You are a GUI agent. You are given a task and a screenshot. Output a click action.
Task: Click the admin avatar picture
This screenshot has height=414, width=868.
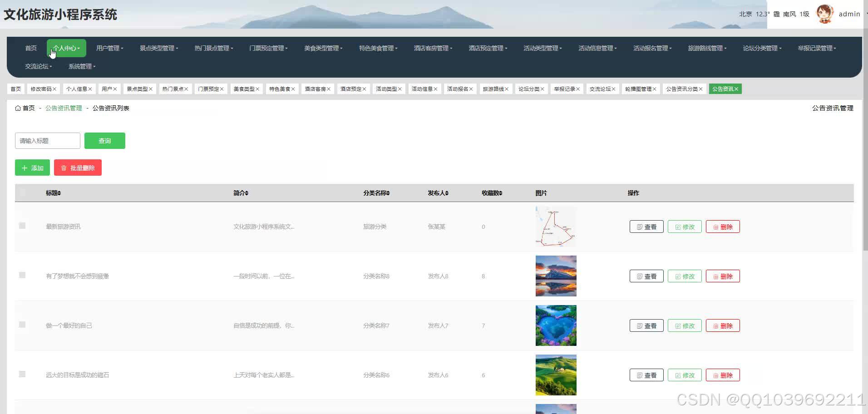click(x=825, y=14)
